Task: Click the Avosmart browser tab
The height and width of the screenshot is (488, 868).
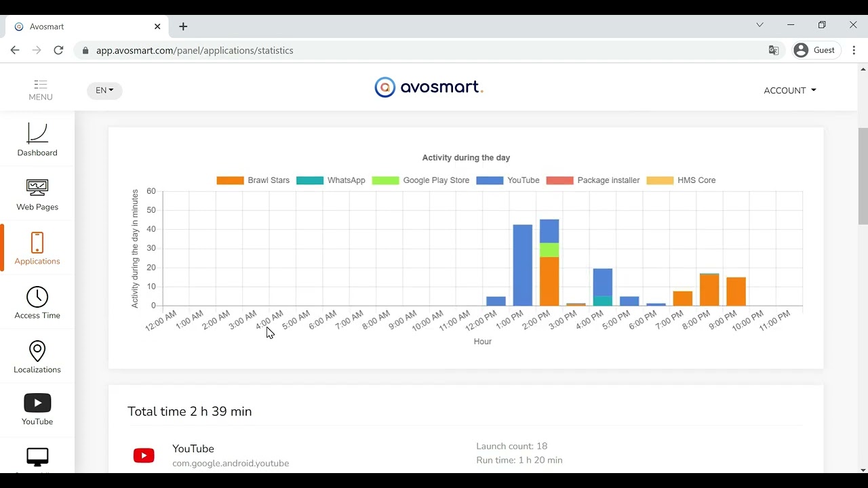Action: pos(86,26)
